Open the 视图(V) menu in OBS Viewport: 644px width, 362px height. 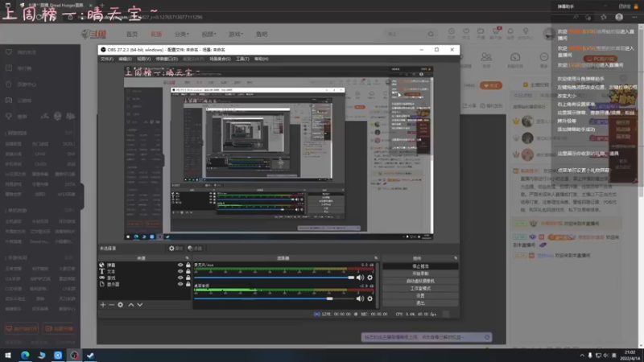click(x=143, y=59)
